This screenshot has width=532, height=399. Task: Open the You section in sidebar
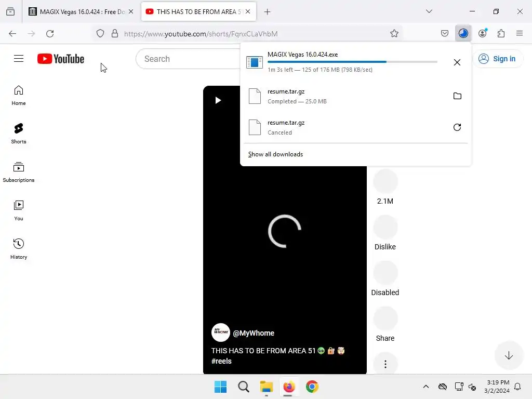tap(19, 211)
